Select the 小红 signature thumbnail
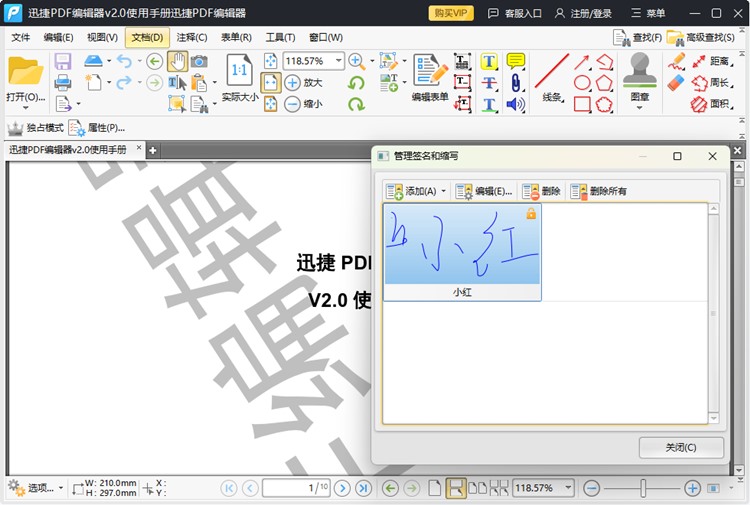This screenshot has height=505, width=750. (x=462, y=252)
